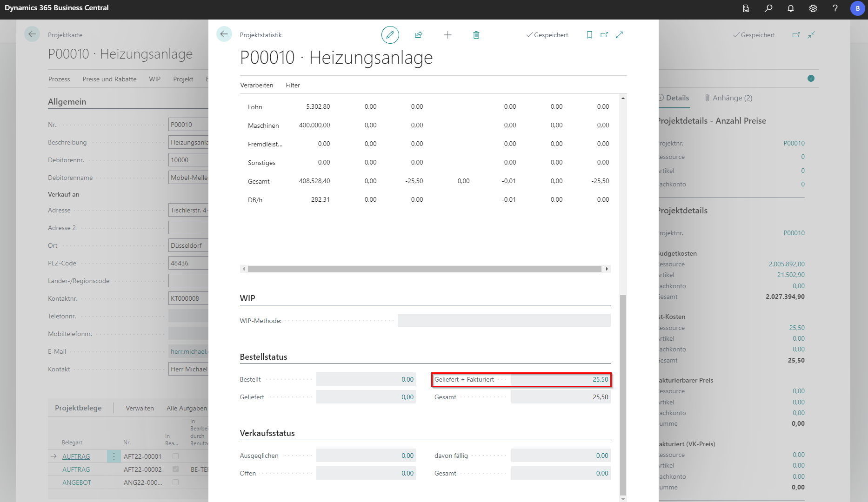Open the Verarbeiten menu
Viewport: 868px width, 502px height.
[256, 85]
